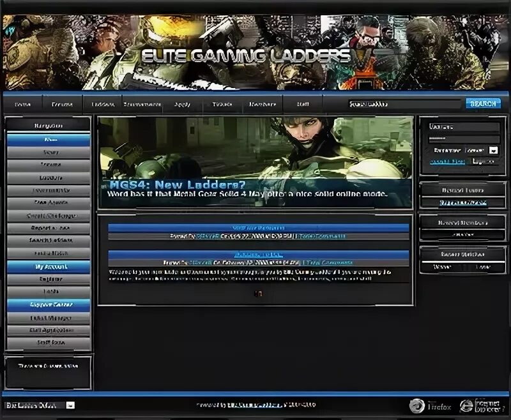Click the Login button in login box
The width and height of the screenshot is (511, 420).
click(x=484, y=161)
